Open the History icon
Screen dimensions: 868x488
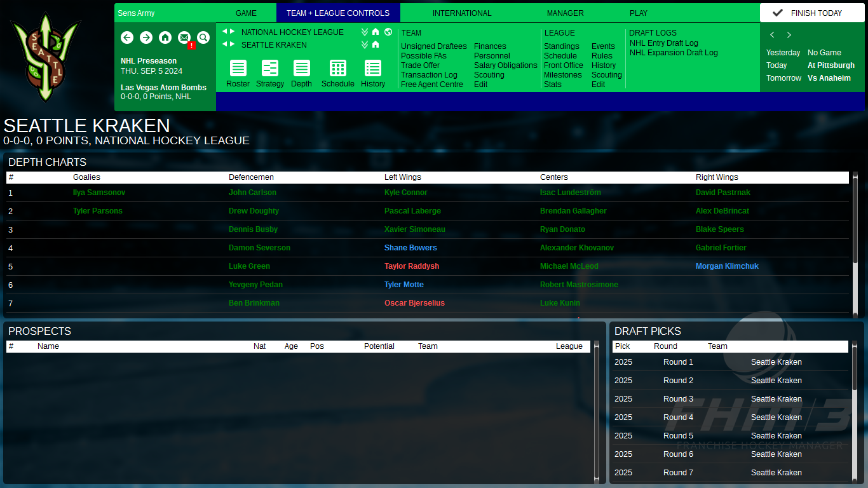click(373, 69)
